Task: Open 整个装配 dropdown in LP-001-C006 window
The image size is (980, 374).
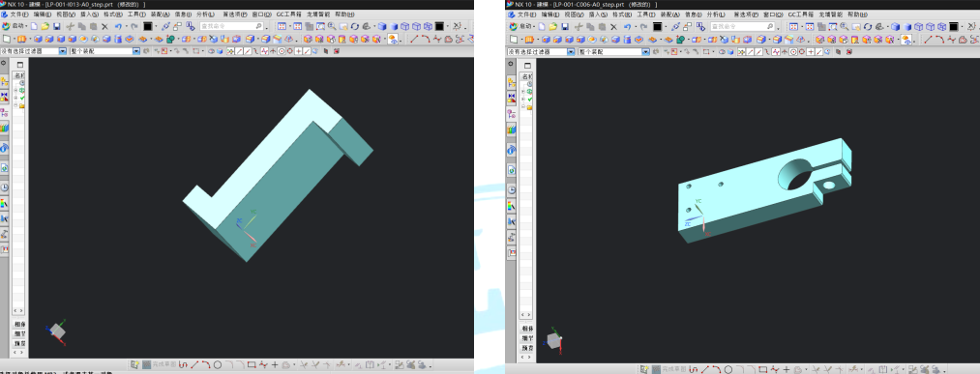Action: coord(613,51)
